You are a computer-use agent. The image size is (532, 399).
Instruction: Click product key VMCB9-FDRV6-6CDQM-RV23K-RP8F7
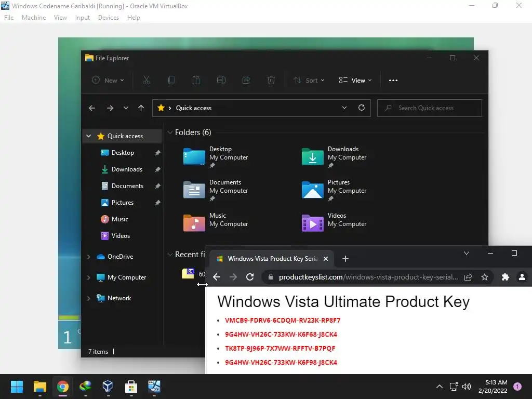point(283,320)
